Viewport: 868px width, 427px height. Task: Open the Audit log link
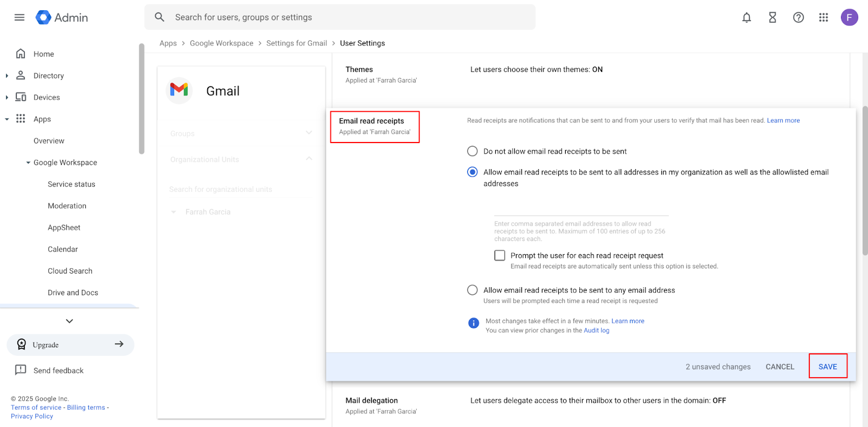pyautogui.click(x=597, y=330)
